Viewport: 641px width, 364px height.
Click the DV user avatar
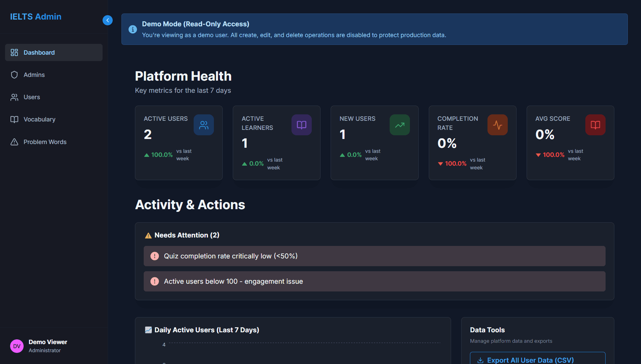point(17,346)
